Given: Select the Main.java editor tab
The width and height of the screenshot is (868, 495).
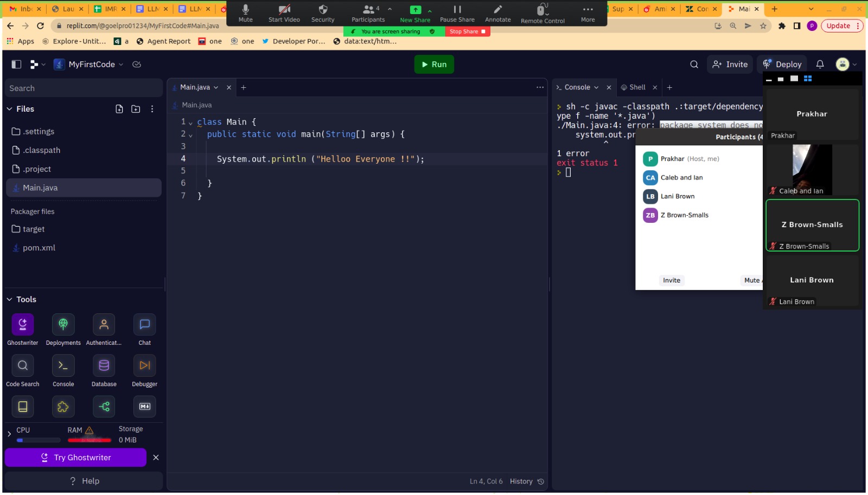Looking at the screenshot, I should pos(195,87).
